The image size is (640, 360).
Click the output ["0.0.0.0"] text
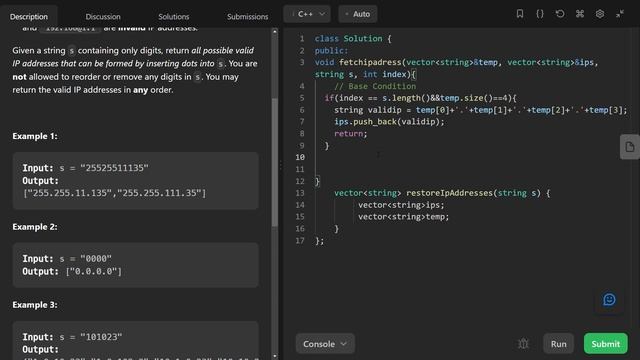(72, 271)
